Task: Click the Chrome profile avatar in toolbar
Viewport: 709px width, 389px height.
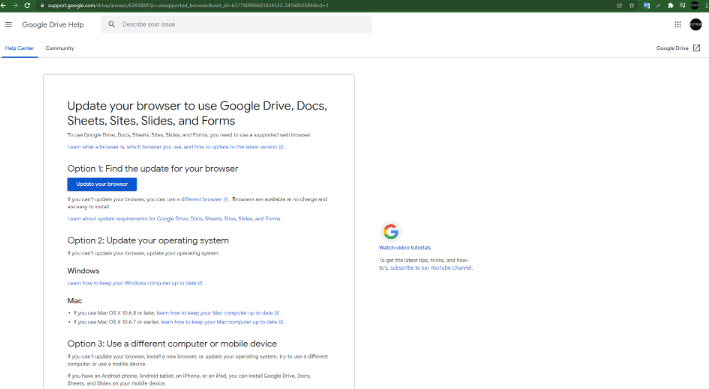Action: click(695, 5)
